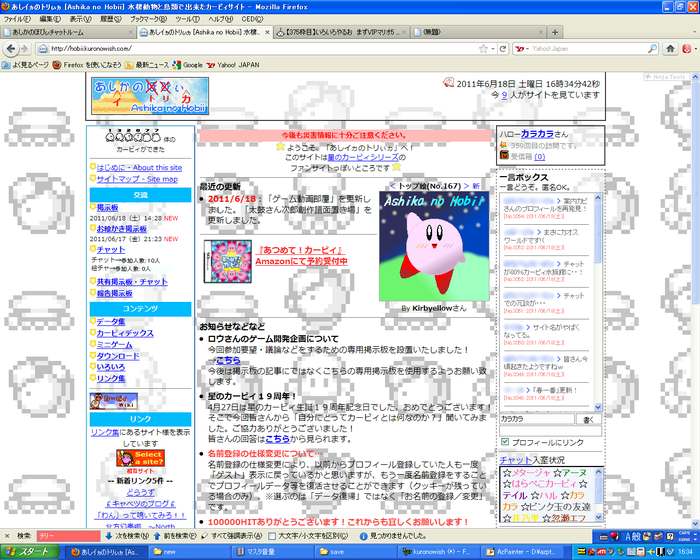Click 次を検索 find next button
Image resolution: width=700 pixels, height=560 pixels.
(126, 535)
